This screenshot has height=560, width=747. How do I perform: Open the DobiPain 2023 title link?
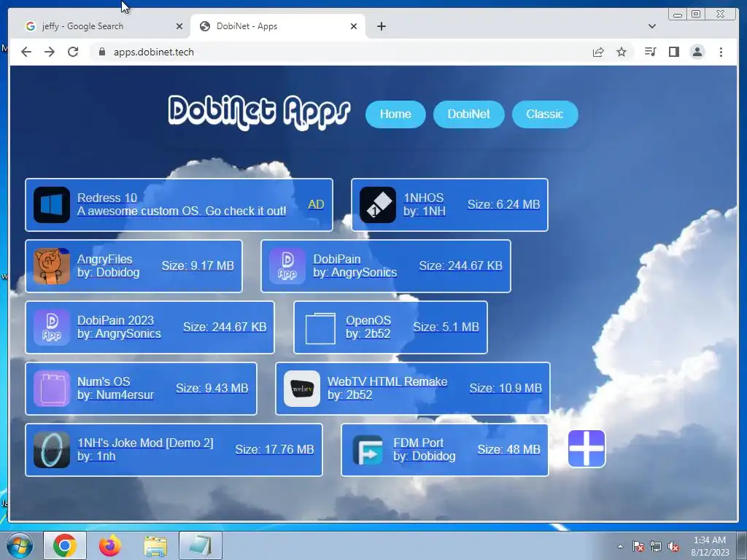coord(116,320)
